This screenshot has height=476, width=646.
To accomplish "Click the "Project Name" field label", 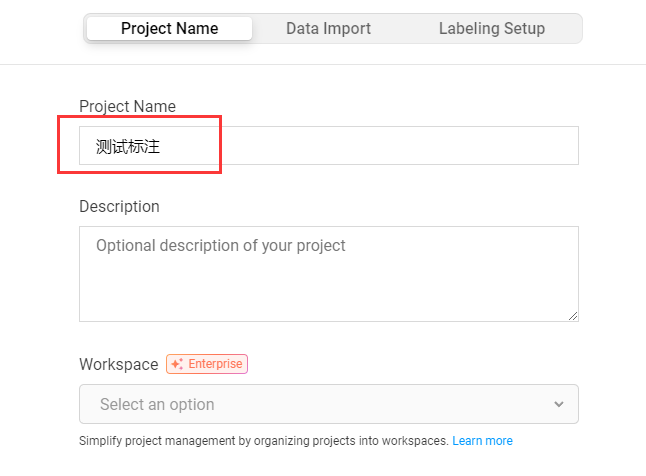I will pos(127,106).
